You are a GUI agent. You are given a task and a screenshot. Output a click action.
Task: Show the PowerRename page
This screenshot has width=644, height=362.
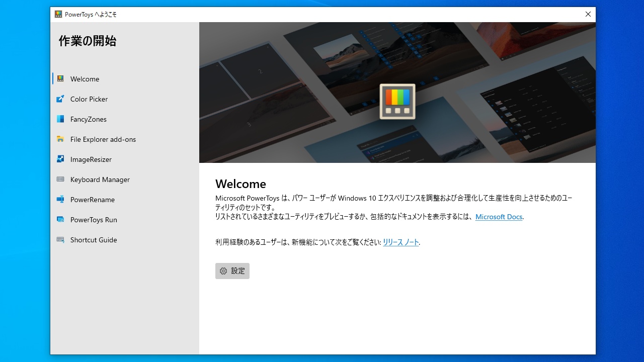(x=125, y=200)
